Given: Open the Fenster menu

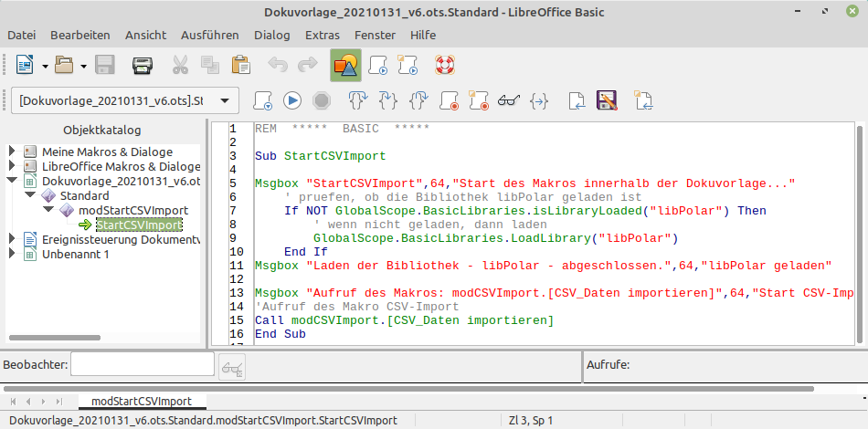Looking at the screenshot, I should pos(375,35).
